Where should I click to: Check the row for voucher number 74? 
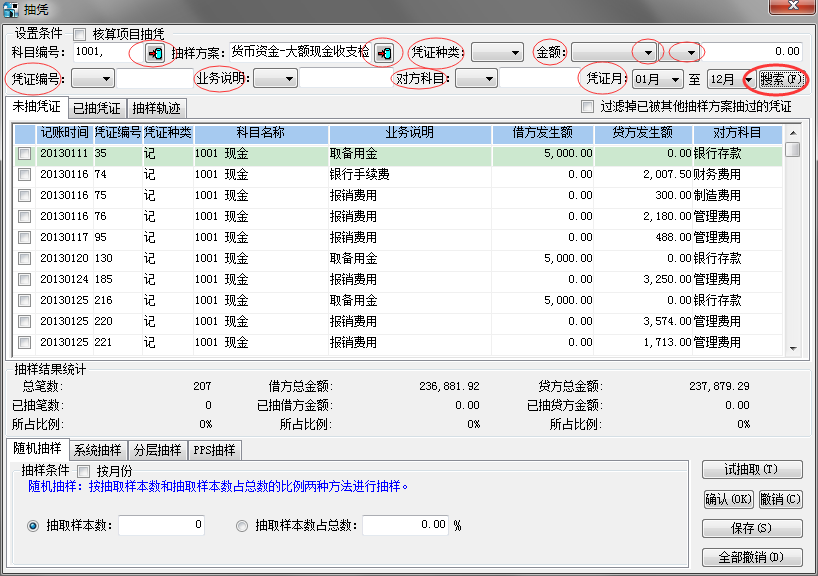point(25,174)
